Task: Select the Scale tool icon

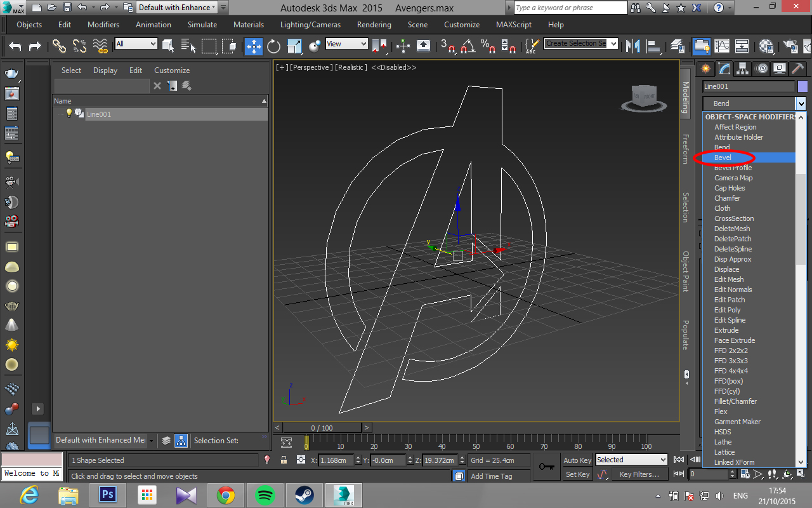Action: tap(294, 46)
